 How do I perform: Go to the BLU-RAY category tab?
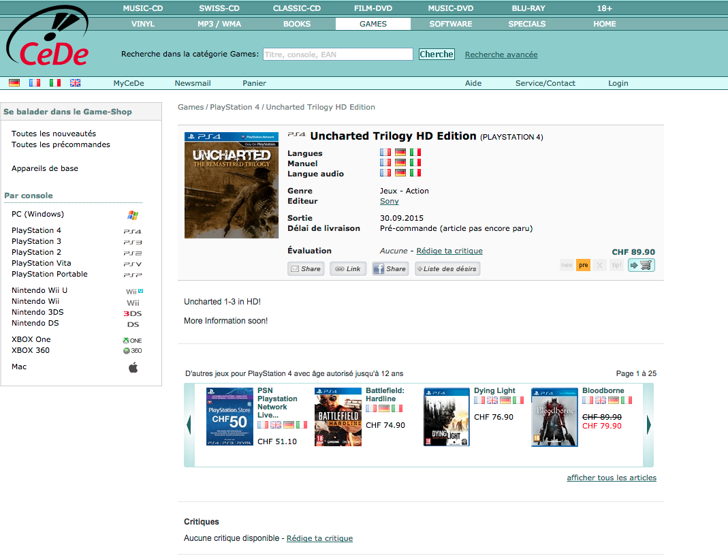click(528, 8)
